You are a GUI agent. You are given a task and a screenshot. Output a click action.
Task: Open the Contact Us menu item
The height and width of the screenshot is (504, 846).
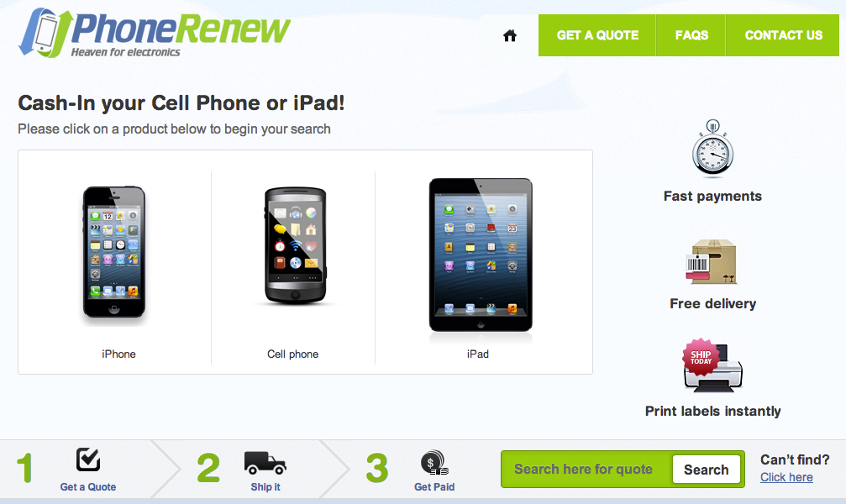pyautogui.click(x=783, y=35)
